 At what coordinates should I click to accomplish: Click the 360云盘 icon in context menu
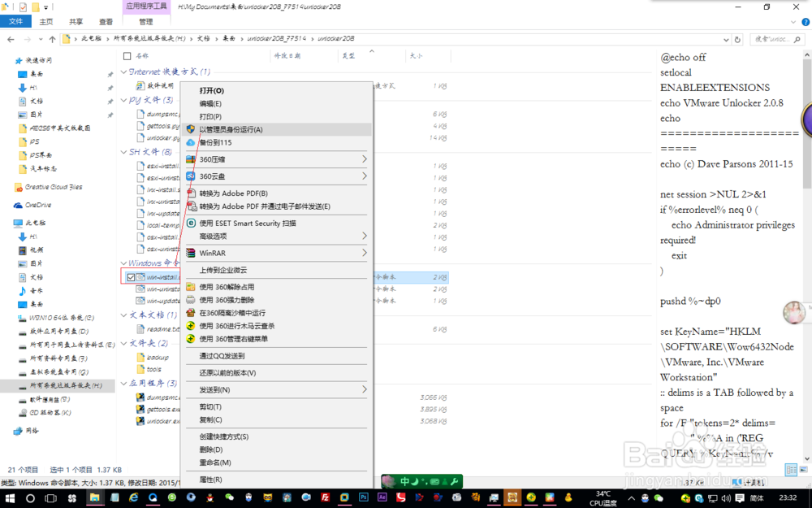(191, 176)
